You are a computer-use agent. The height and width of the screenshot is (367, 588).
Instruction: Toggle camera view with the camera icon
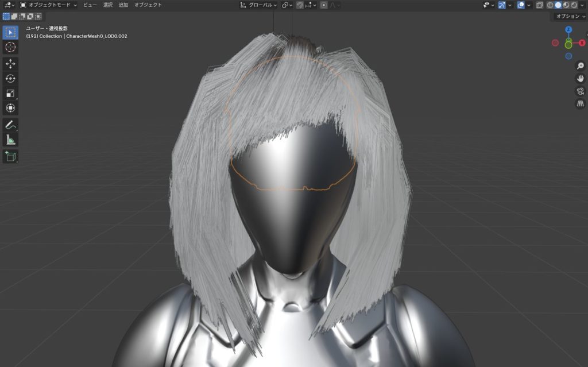tap(580, 91)
